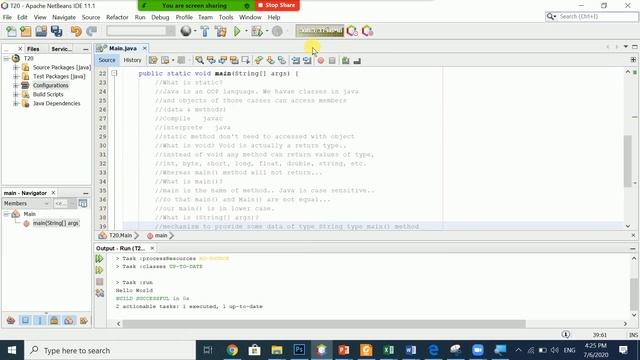Click the editor vertical scrollbar thumb
The image size is (640, 360).
pyautogui.click(x=628, y=161)
